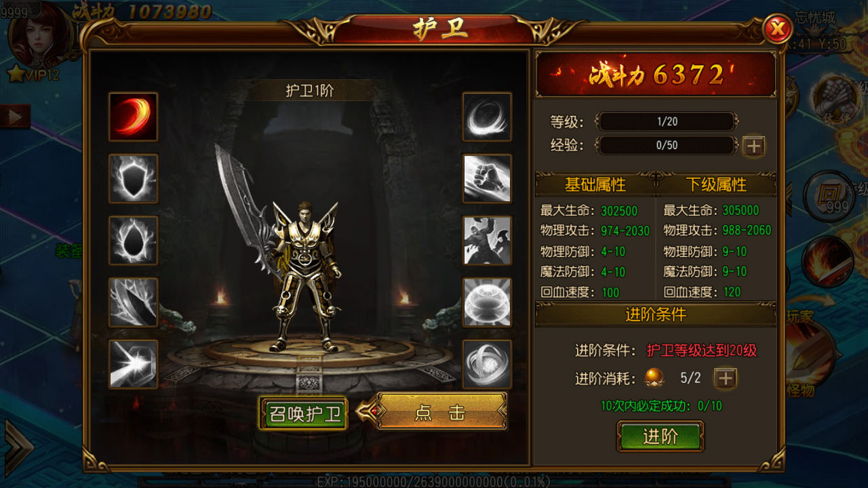Select the white whirlwind skill icon
This screenshot has width=868, height=488.
point(487,117)
